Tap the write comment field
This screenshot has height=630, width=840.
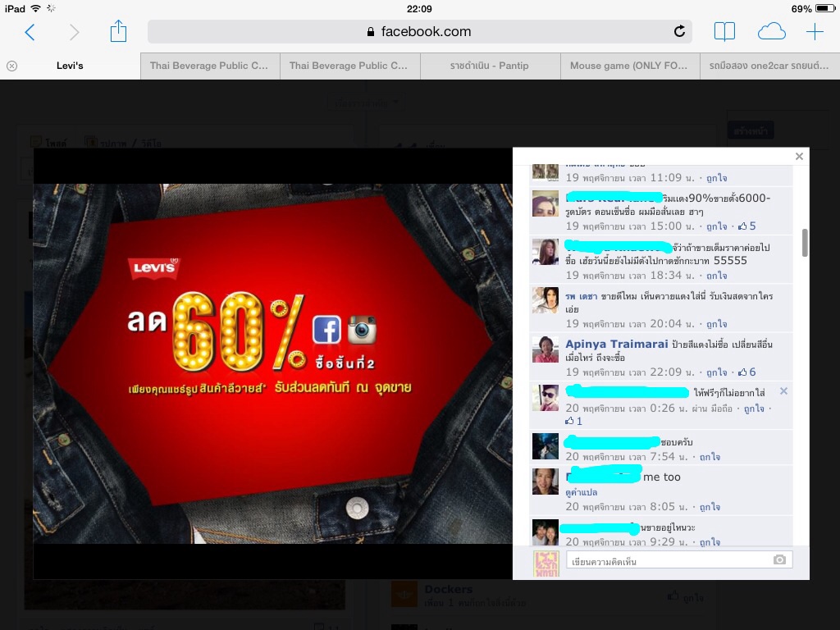pyautogui.click(x=678, y=560)
